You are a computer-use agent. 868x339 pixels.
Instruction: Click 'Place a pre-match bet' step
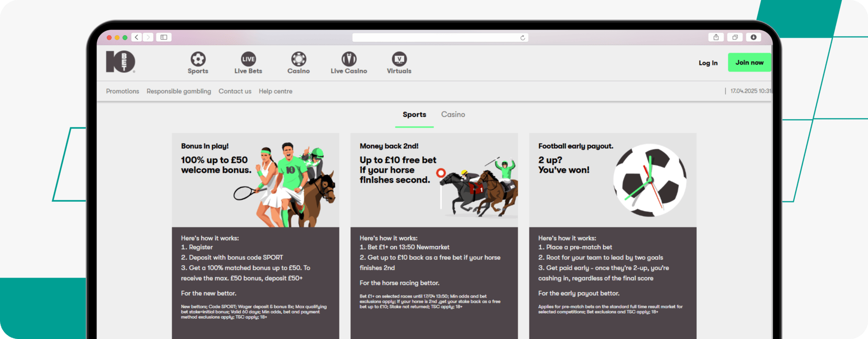point(575,247)
